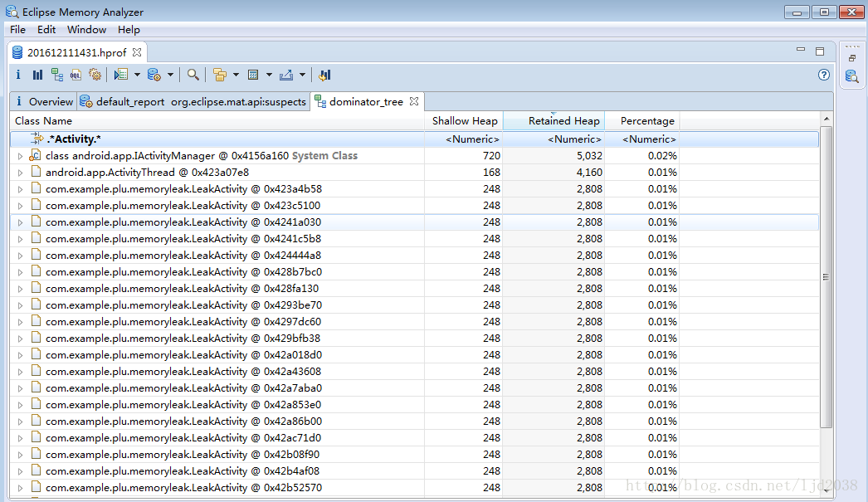Image resolution: width=868 pixels, height=502 pixels.
Task: Expand the android.app.ActivityThread tree row
Action: pyautogui.click(x=21, y=173)
